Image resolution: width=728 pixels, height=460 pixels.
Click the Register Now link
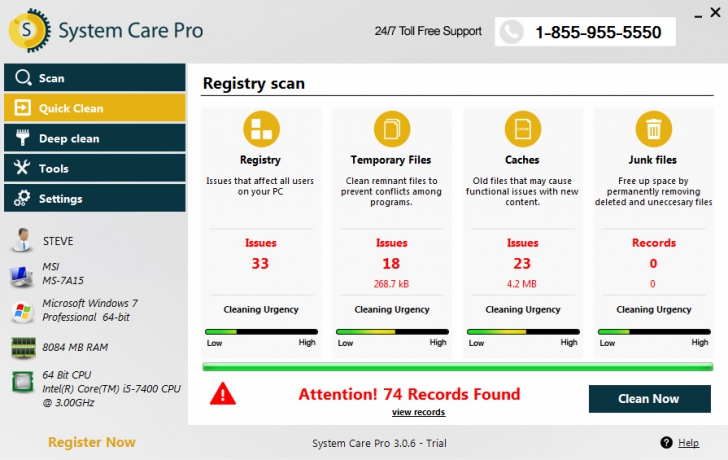pyautogui.click(x=91, y=442)
